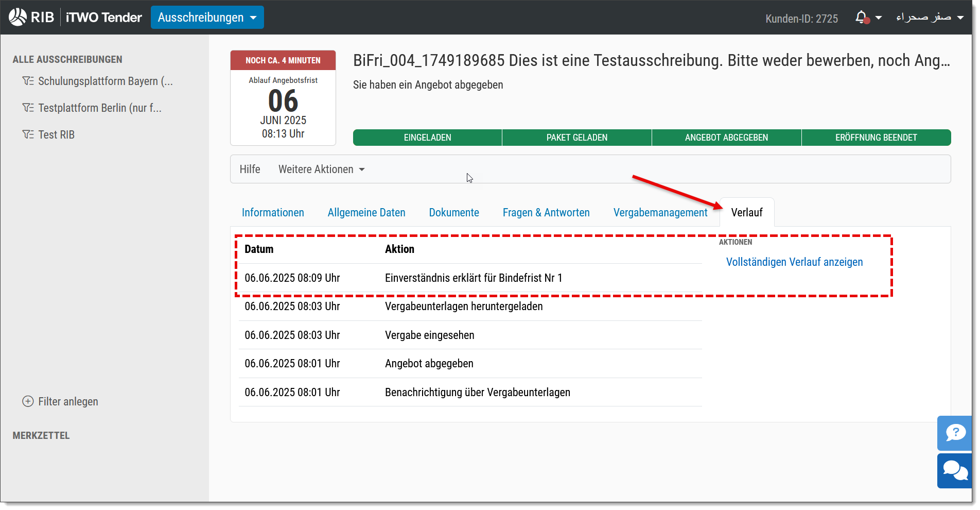The image size is (980, 510).
Task: Click filter icon beside Test RIB
Action: [x=28, y=135]
